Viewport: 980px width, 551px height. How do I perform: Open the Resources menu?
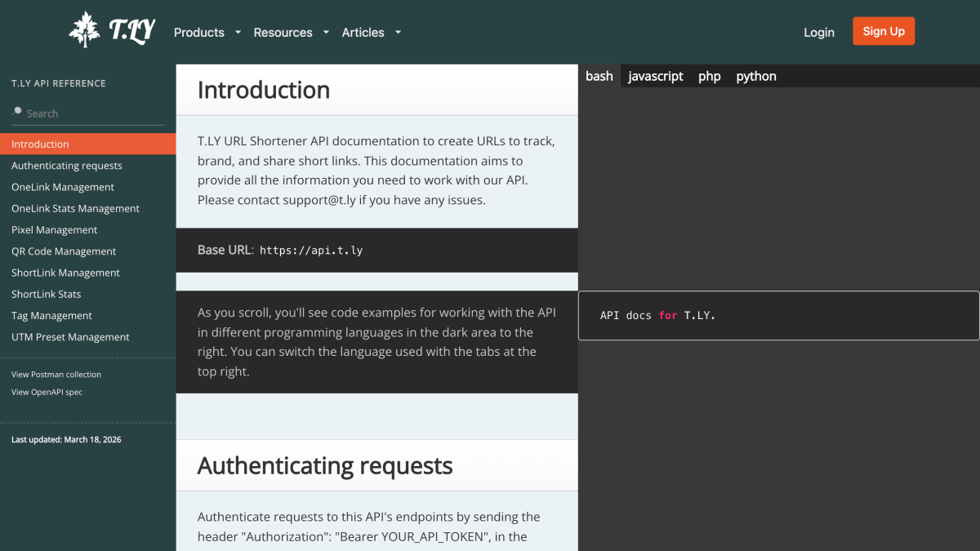[283, 33]
